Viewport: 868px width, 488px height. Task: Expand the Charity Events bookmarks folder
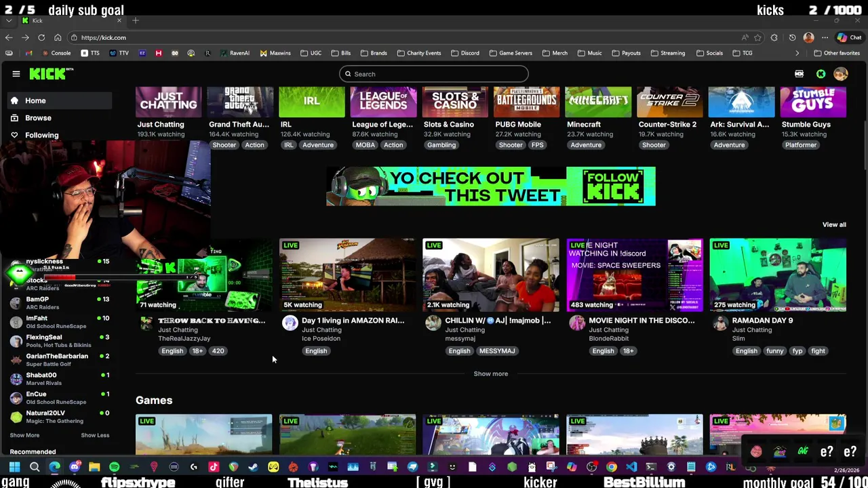click(x=418, y=53)
